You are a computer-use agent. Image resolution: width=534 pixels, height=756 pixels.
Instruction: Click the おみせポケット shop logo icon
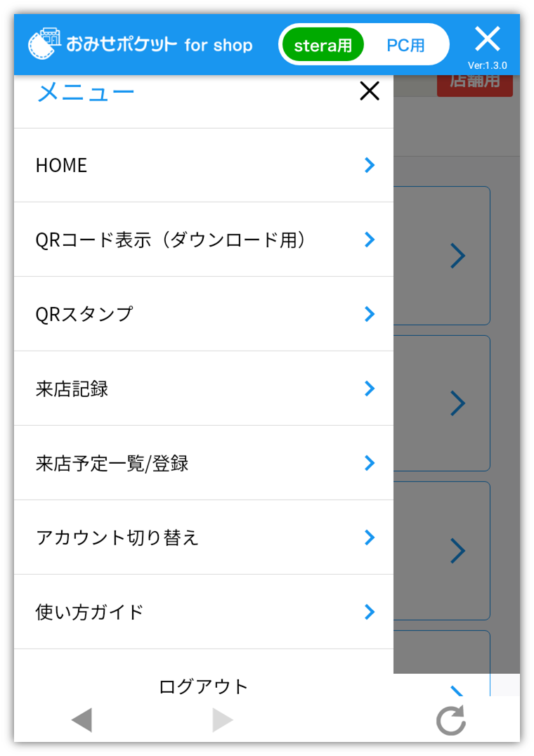tap(44, 44)
